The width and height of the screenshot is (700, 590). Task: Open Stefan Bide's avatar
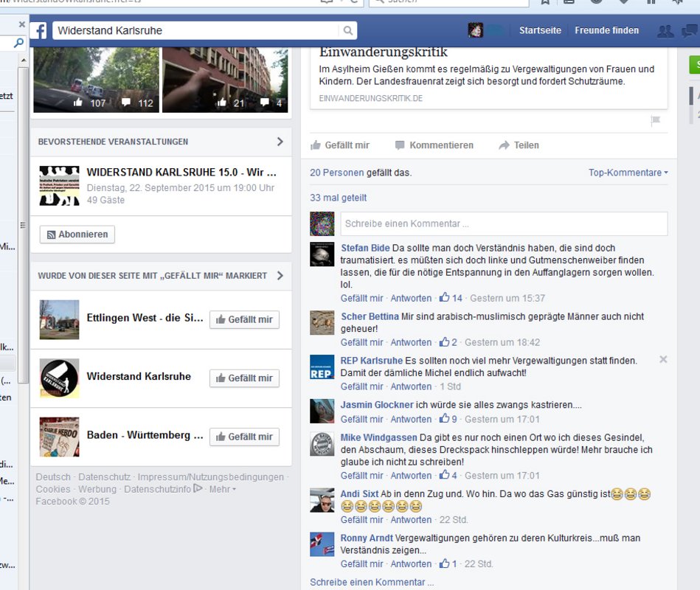coord(322,254)
